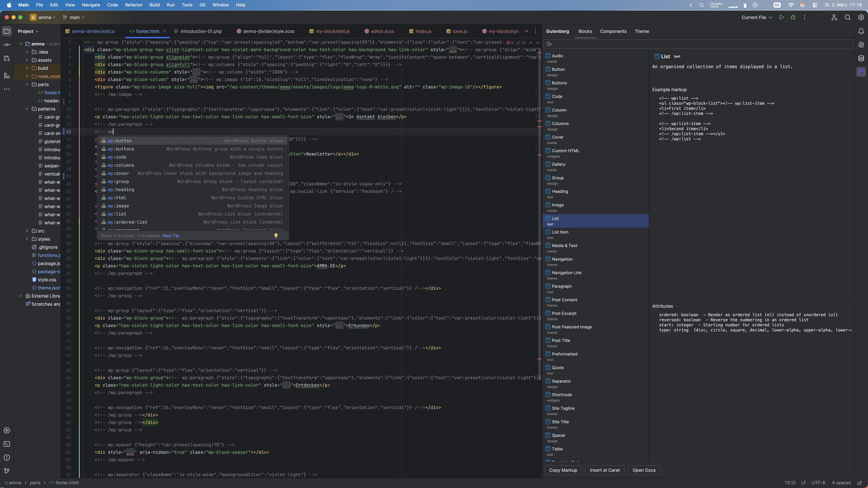This screenshot has width=868, height=488.
Task: Open the Project tool window folder icon
Action: pyautogui.click(x=7, y=31)
